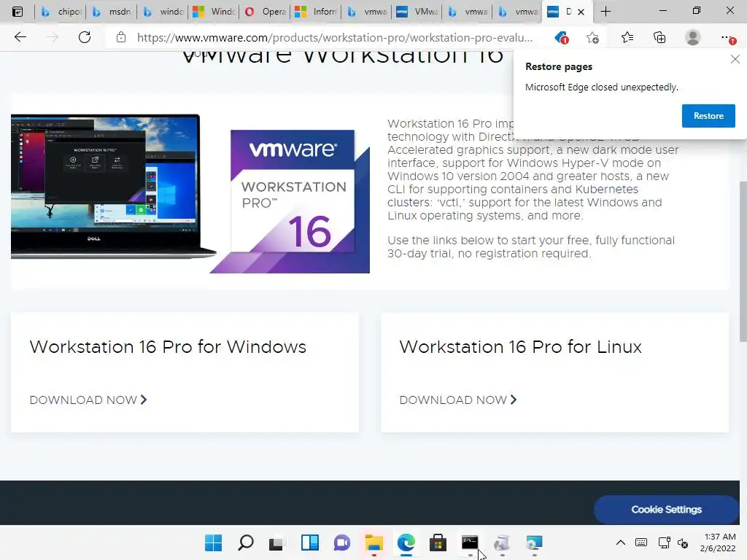Viewport: 747px width, 560px height.
Task: Open Command Prompt taskbar icon
Action: coord(470,542)
